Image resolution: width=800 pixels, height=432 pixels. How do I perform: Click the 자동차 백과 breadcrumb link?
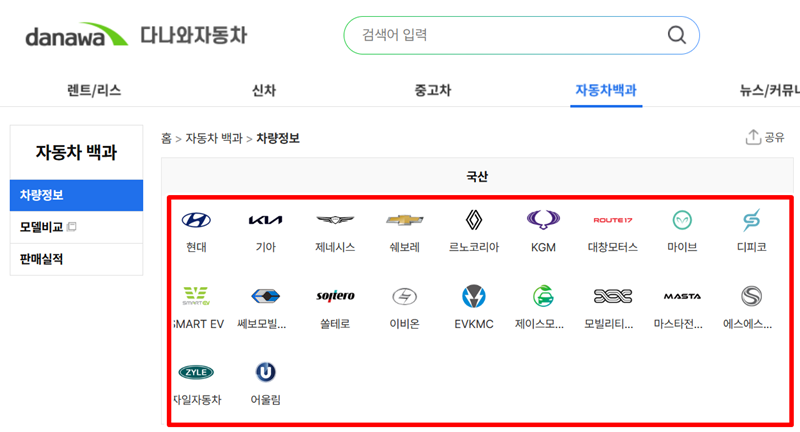tap(214, 138)
